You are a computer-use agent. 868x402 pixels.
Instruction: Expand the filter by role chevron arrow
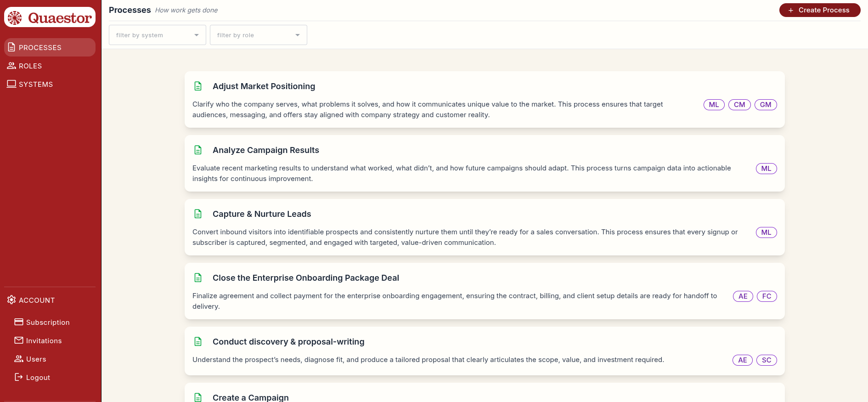point(298,34)
